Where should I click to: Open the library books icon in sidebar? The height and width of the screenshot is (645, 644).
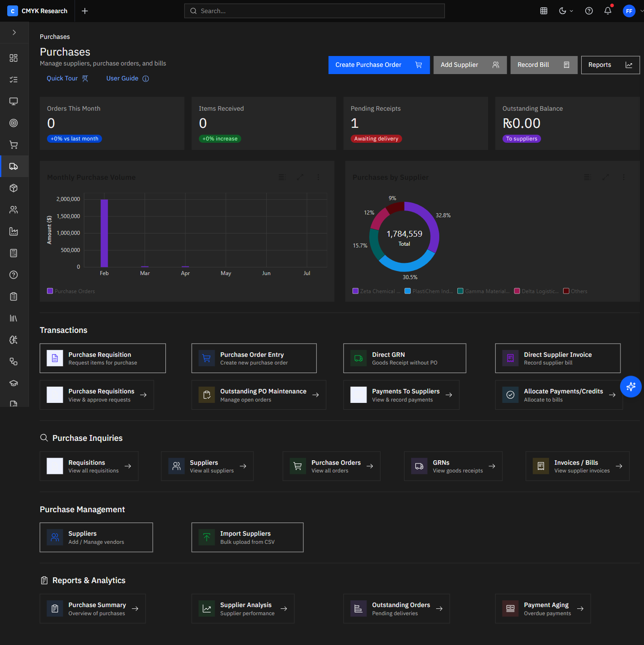[x=14, y=318]
